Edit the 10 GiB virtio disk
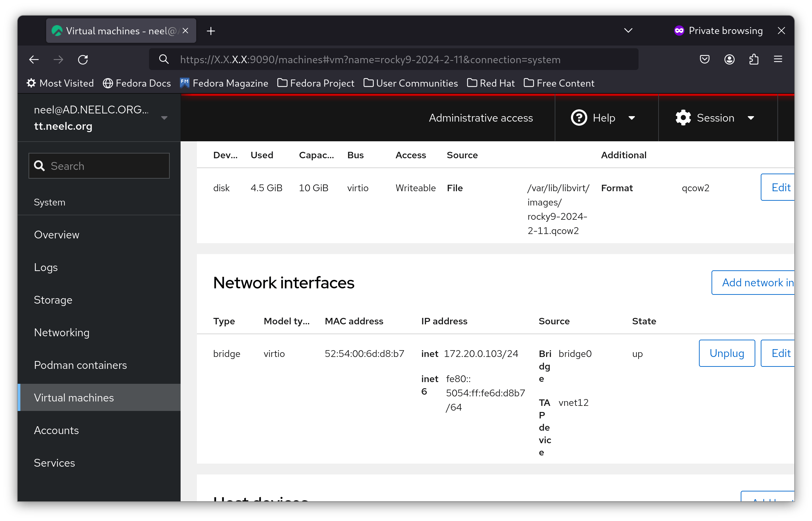812x521 pixels. 780,187
